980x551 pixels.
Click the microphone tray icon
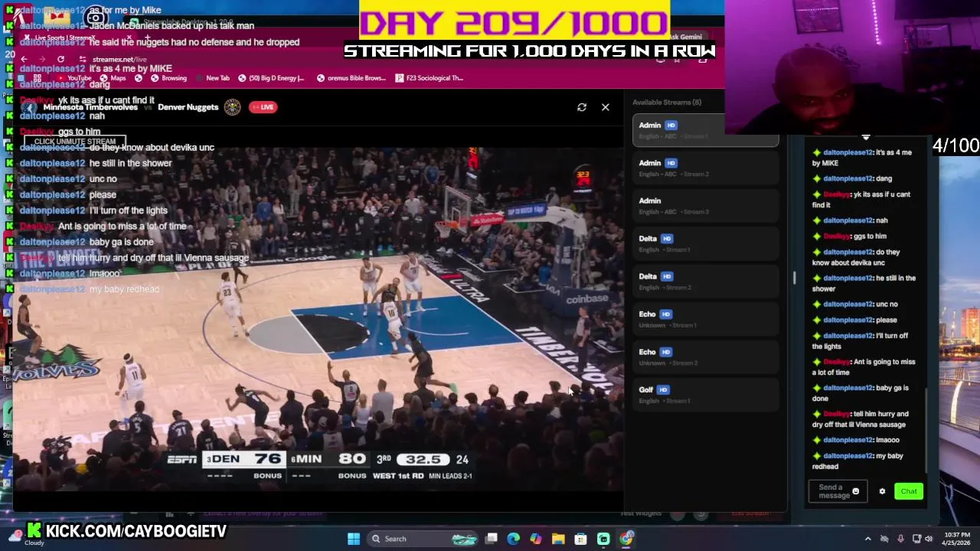900,539
